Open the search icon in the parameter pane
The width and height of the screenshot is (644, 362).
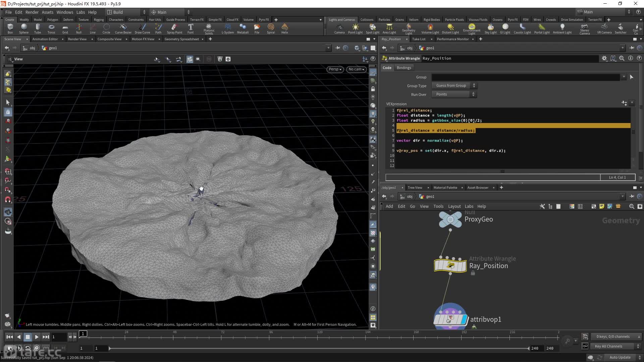[622, 58]
